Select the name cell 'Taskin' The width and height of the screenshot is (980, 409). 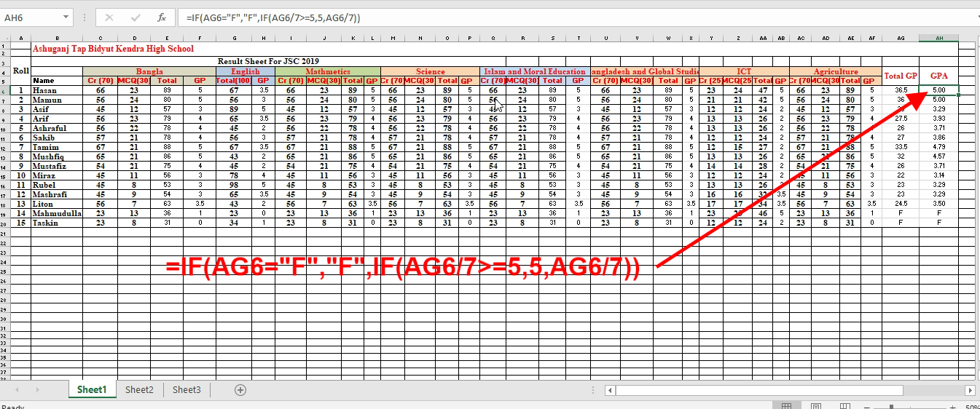pyautogui.click(x=57, y=223)
